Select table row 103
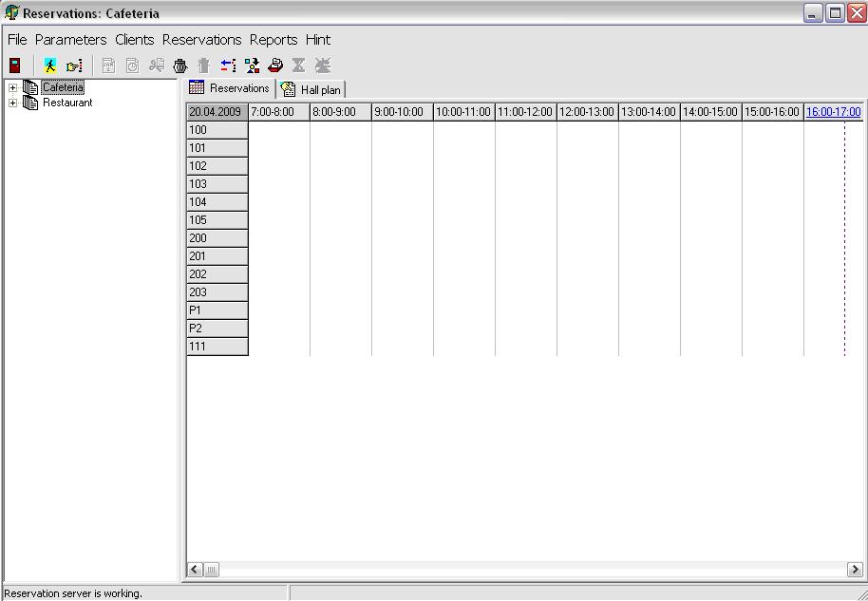This screenshot has width=868, height=601. tap(217, 184)
